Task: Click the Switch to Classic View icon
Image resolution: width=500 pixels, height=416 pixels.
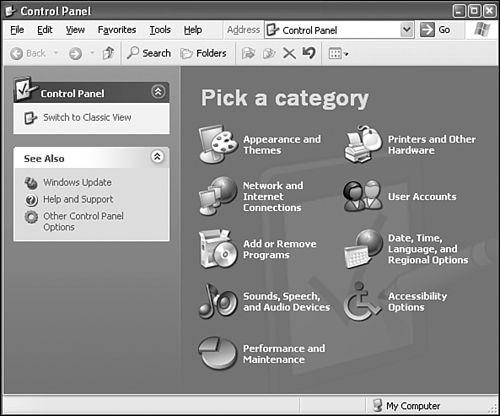Action: (x=30, y=118)
